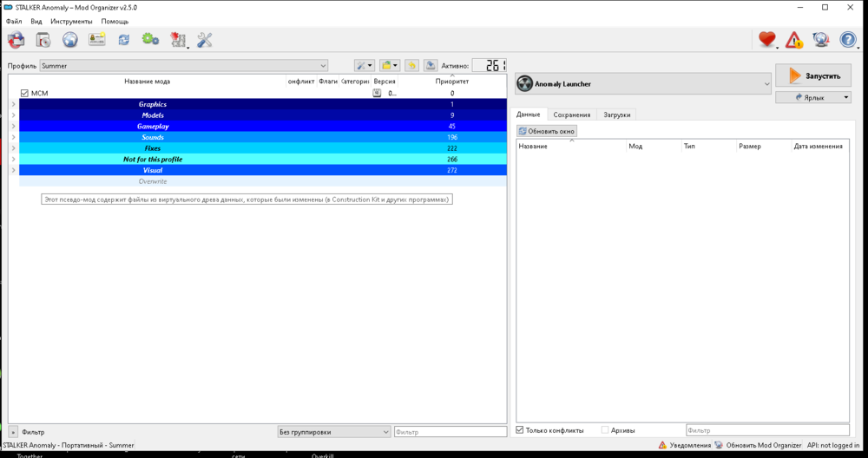Expand the Graphics separator
Viewport: 868px width, 458px height.
pyautogui.click(x=13, y=104)
